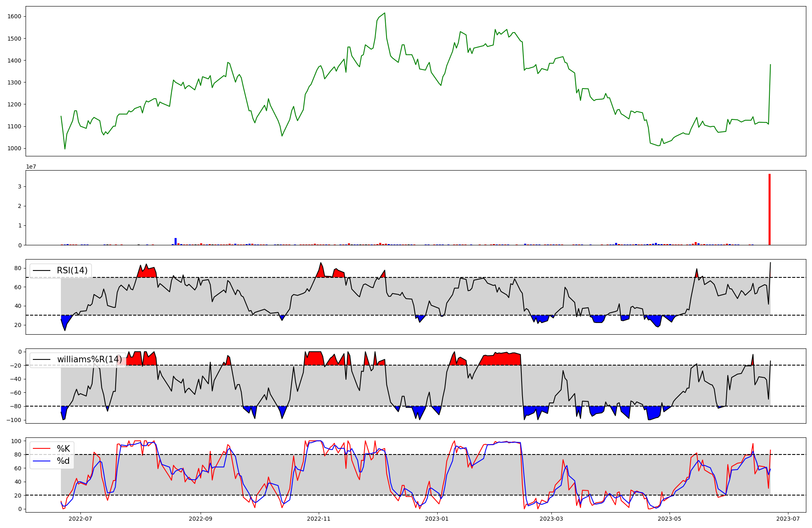
Task: Click the %d legend entry
Action: 63,461
